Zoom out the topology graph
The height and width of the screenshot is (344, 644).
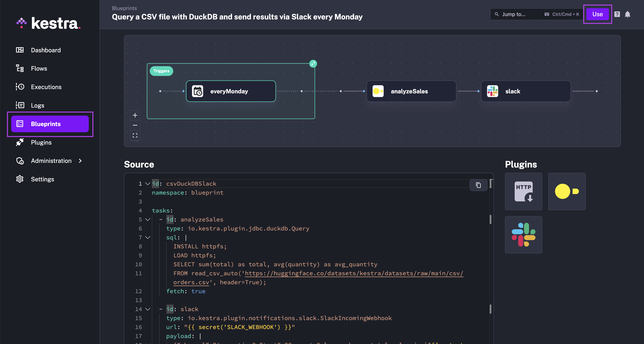click(135, 125)
